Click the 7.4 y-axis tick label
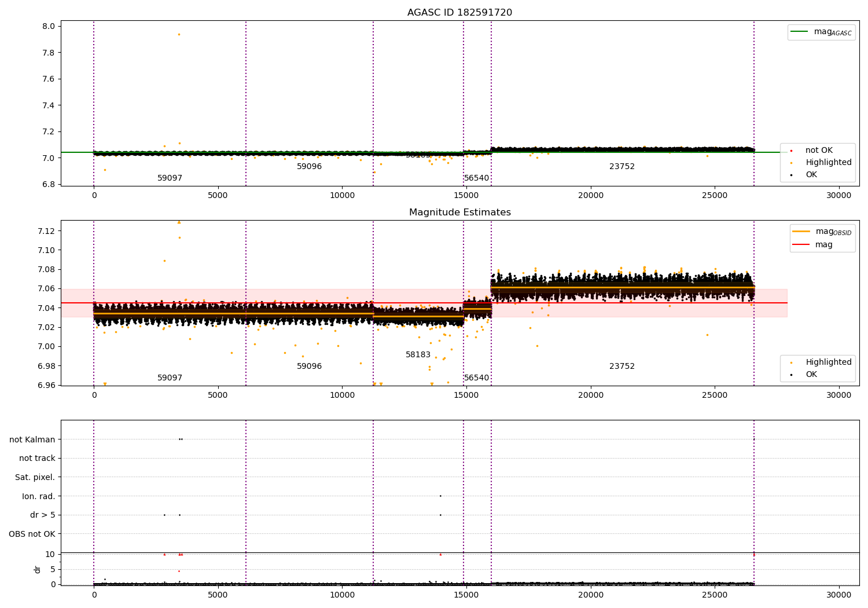868x608 pixels. (x=49, y=105)
